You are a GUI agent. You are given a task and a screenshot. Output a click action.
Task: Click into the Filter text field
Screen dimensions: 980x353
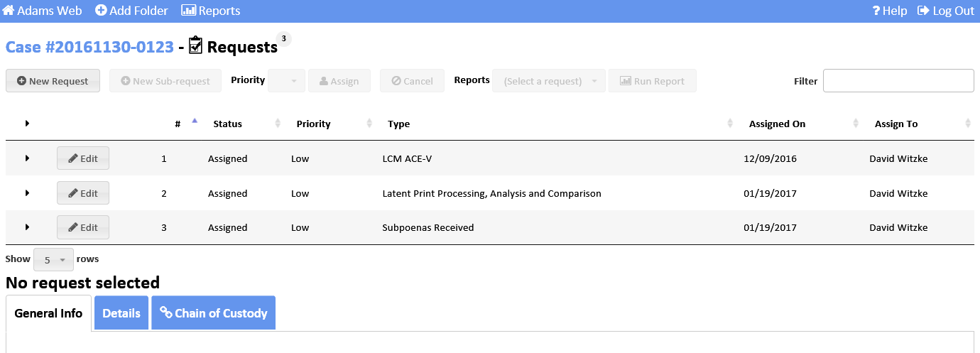898,81
